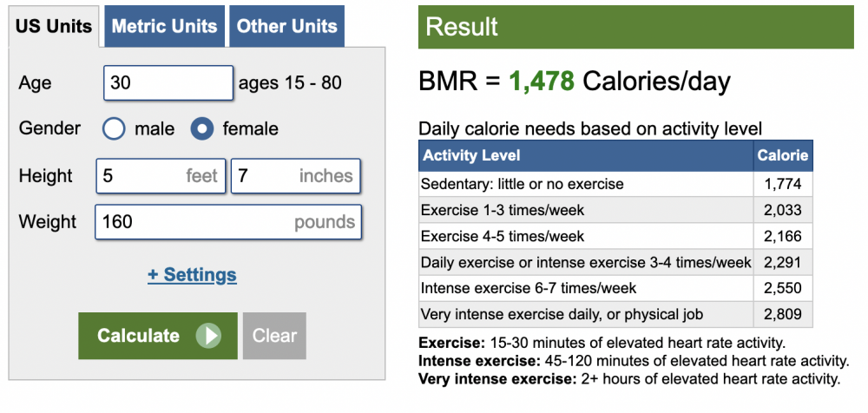868x413 pixels.
Task: Select the female gender radio button
Action: click(202, 129)
